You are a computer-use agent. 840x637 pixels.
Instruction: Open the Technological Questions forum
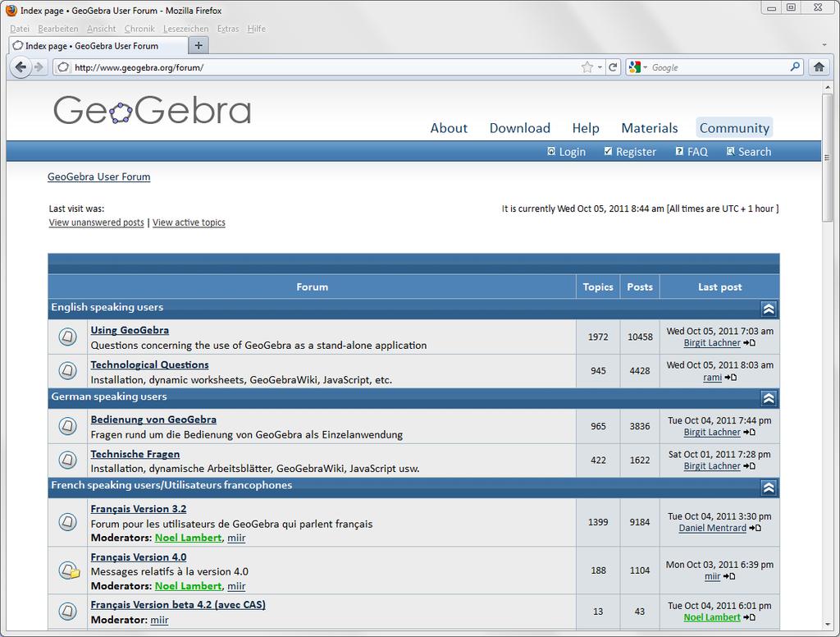pyautogui.click(x=149, y=364)
